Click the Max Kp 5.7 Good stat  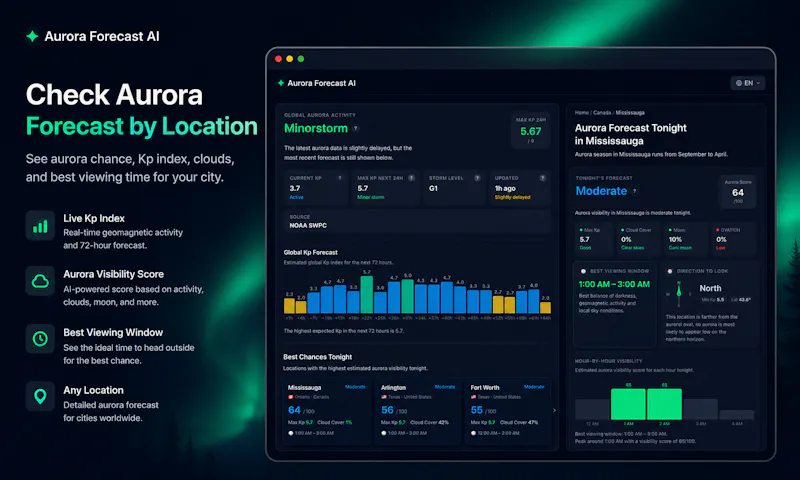click(x=593, y=238)
